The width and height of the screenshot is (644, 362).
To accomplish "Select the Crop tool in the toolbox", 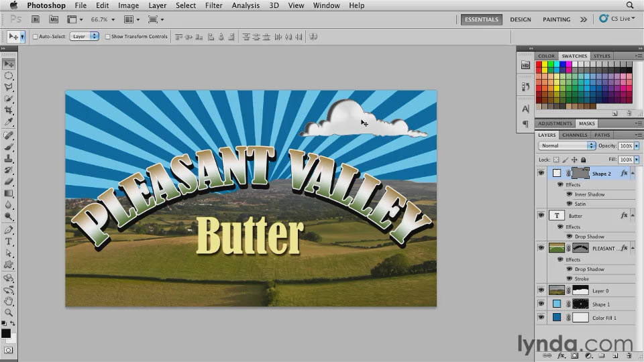I will click(x=9, y=111).
